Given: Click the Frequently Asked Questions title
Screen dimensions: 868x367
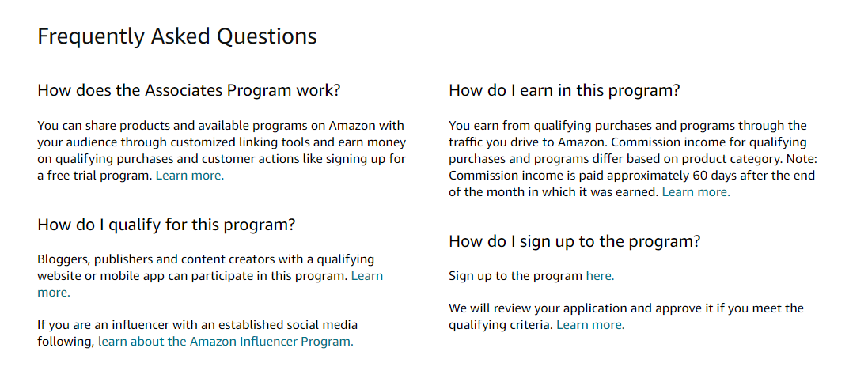Looking at the screenshot, I should pos(177,36).
